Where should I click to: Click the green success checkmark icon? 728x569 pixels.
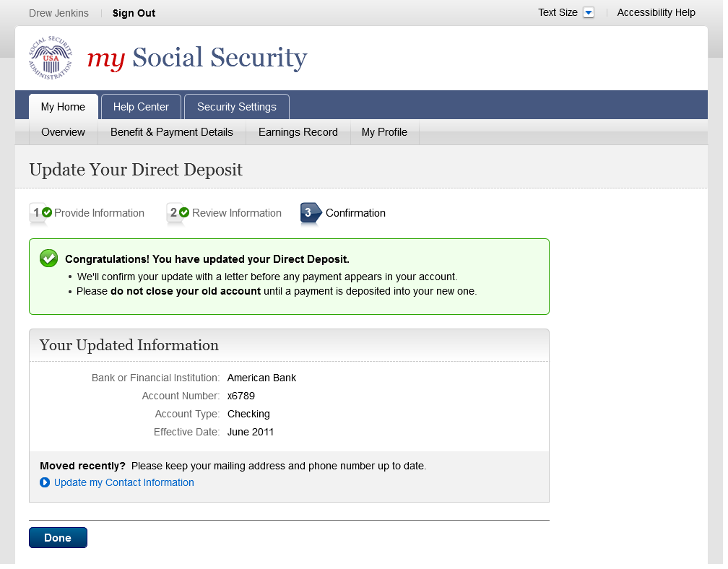coord(48,259)
